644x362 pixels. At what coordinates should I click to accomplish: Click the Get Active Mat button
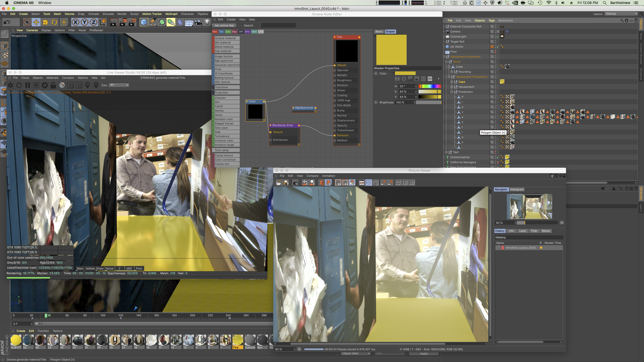pyautogui.click(x=224, y=25)
